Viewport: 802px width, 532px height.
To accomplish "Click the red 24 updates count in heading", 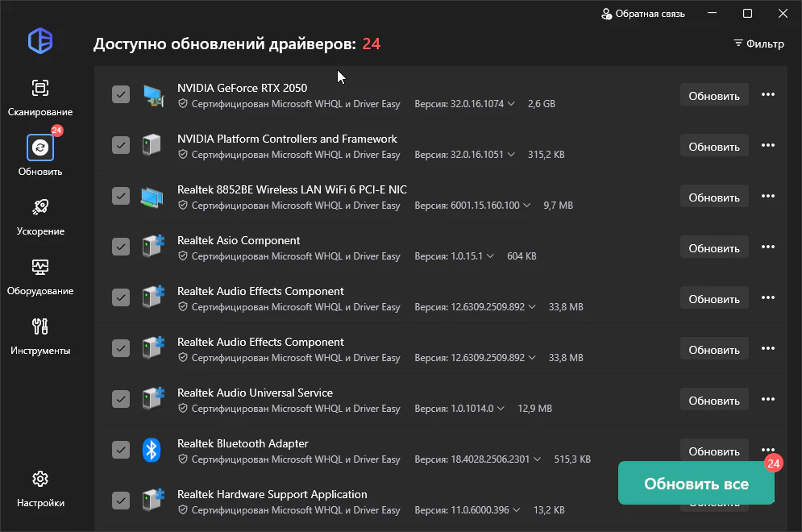I will click(x=372, y=44).
